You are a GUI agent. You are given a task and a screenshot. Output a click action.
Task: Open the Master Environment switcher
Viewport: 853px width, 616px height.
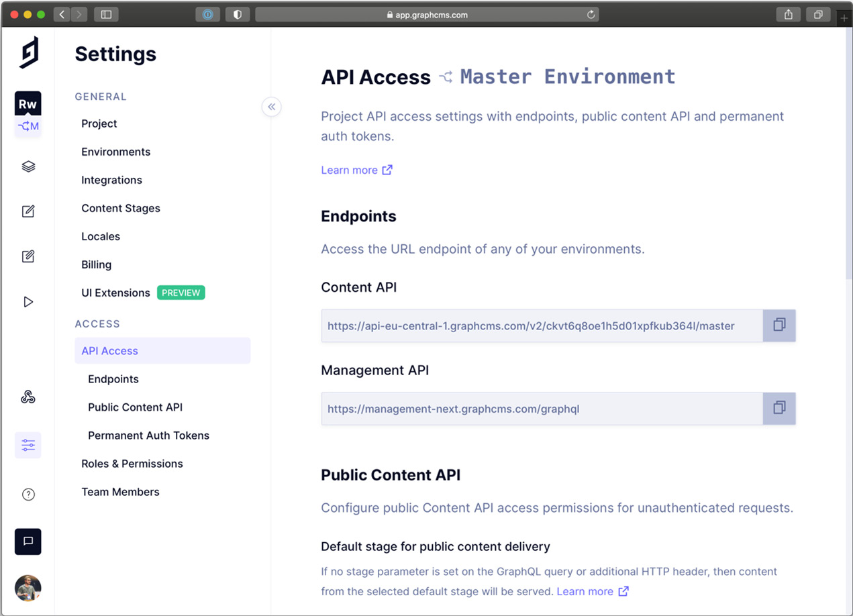click(x=567, y=76)
